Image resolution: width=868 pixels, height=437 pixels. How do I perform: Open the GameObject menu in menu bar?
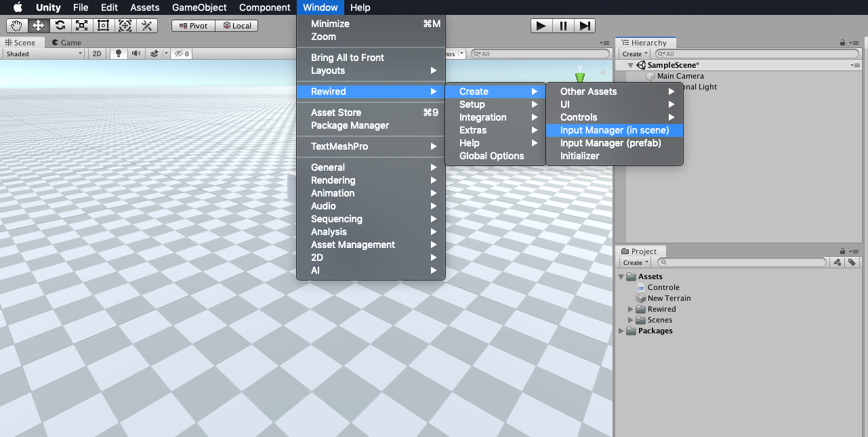[199, 7]
